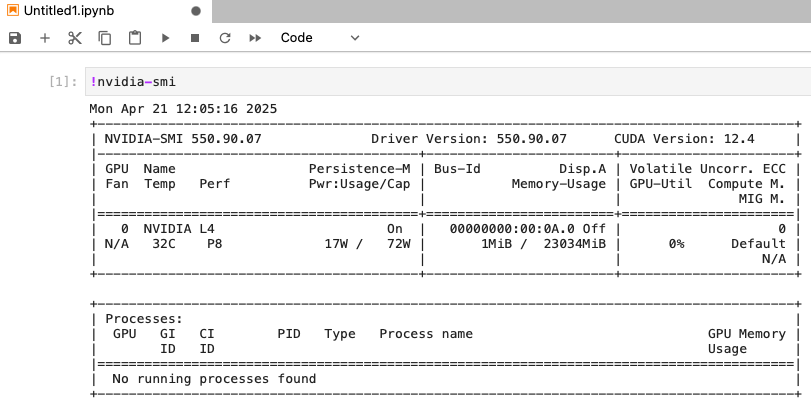
Task: Click the GPU-Util column header
Action: click(x=660, y=184)
